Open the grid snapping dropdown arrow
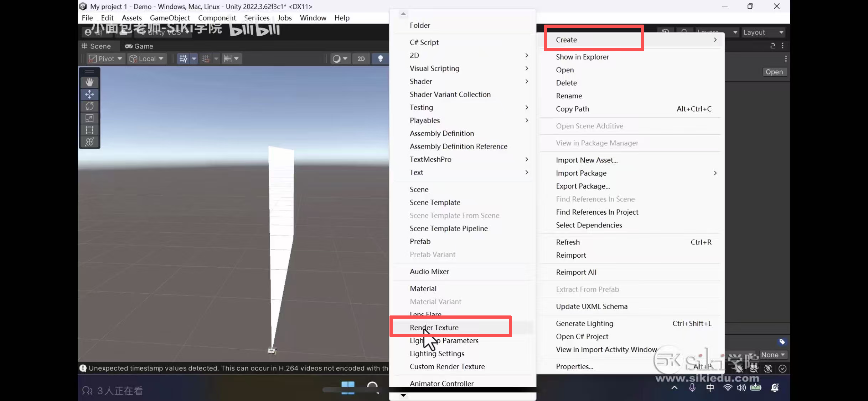The height and width of the screenshot is (401, 868). point(194,58)
